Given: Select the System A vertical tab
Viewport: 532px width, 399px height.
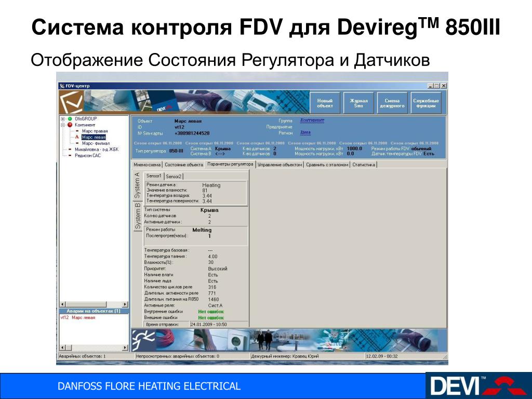Looking at the screenshot, I should 137,185.
